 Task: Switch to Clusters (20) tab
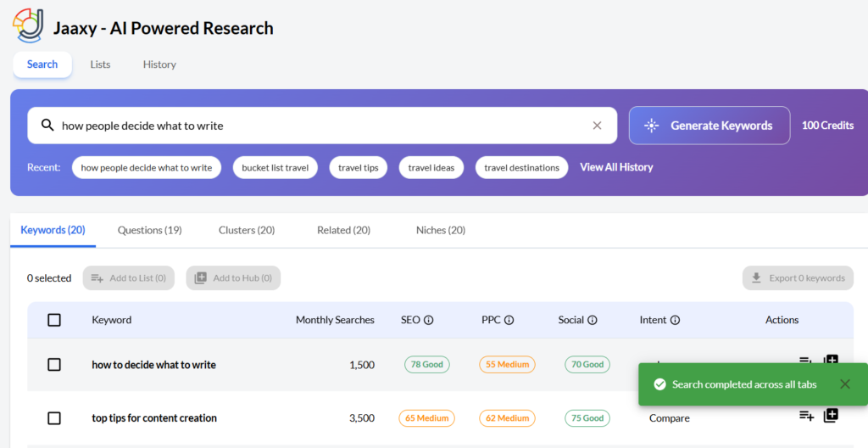(x=247, y=230)
